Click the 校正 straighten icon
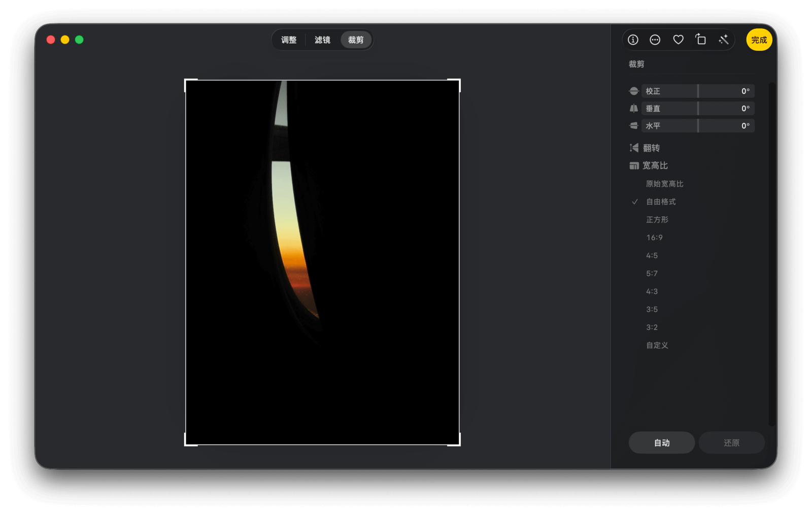 click(x=634, y=91)
